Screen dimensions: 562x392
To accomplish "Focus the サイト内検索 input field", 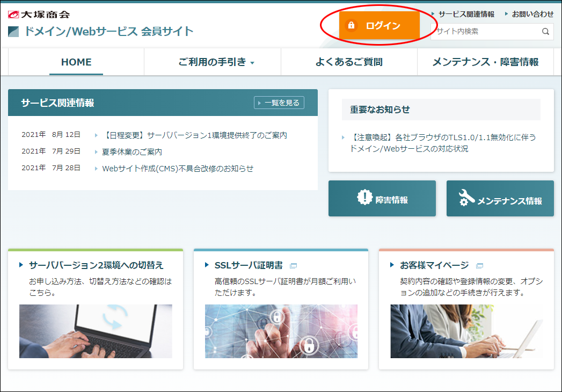I will pyautogui.click(x=487, y=32).
